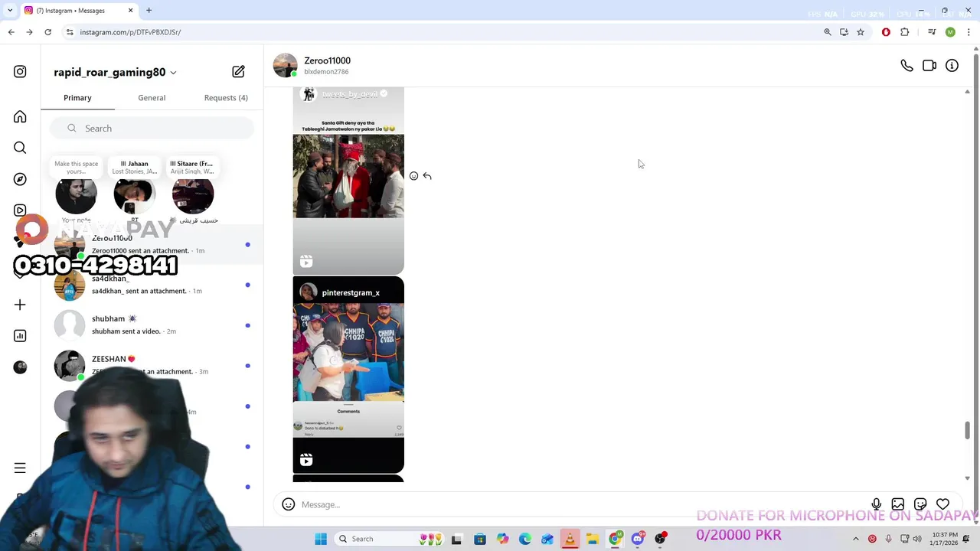
Task: Open the ZEESHAN conversation
Action: coord(152,365)
